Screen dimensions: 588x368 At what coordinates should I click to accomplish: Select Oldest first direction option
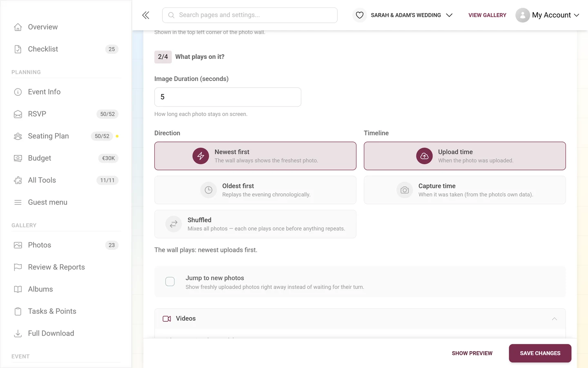click(255, 190)
